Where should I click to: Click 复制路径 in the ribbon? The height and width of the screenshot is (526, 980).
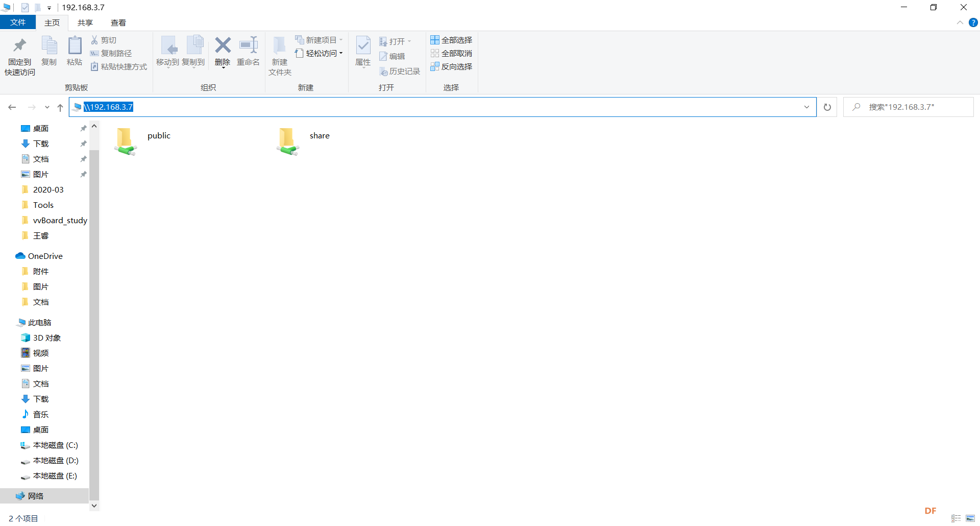point(111,53)
